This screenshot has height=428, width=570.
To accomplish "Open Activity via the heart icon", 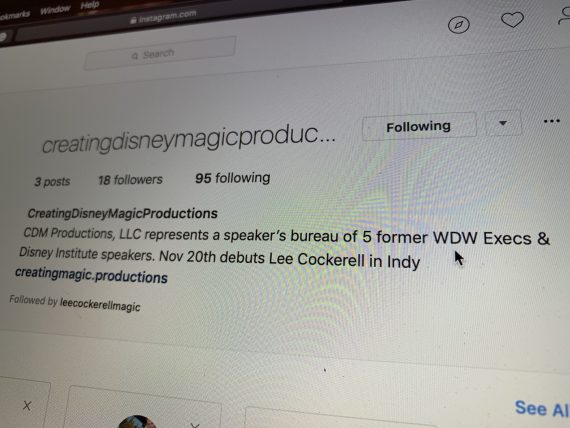I will pyautogui.click(x=512, y=20).
